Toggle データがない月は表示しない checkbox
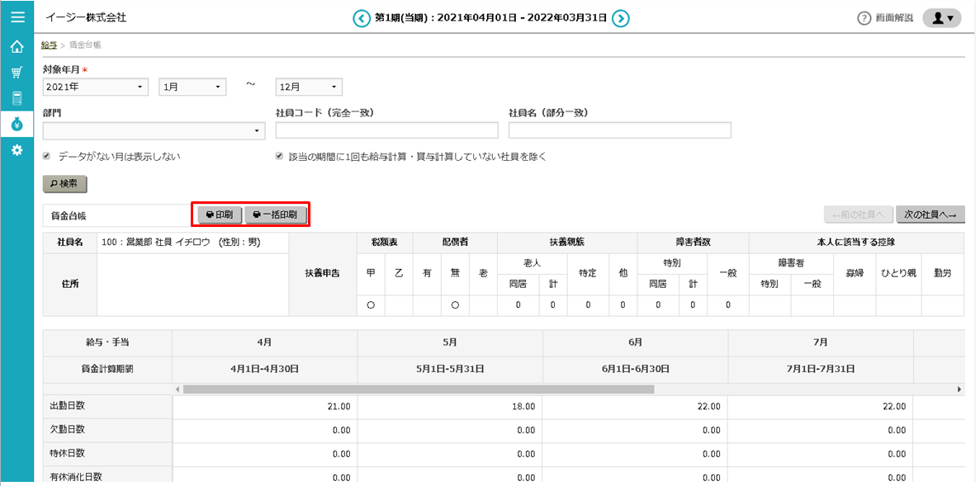980x486 pixels. pyautogui.click(x=46, y=156)
